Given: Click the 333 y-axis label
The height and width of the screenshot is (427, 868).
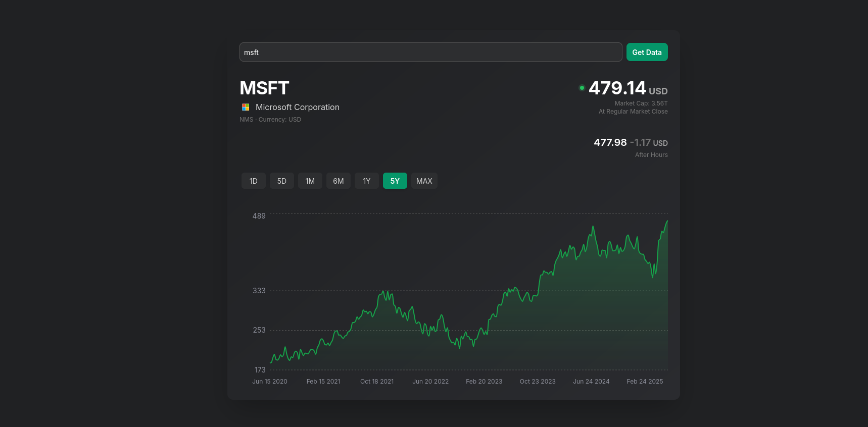Looking at the screenshot, I should click(259, 291).
